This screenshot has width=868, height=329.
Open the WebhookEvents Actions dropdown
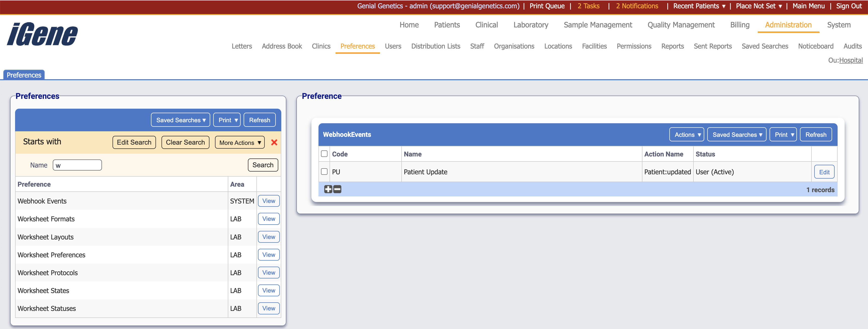[x=686, y=135]
